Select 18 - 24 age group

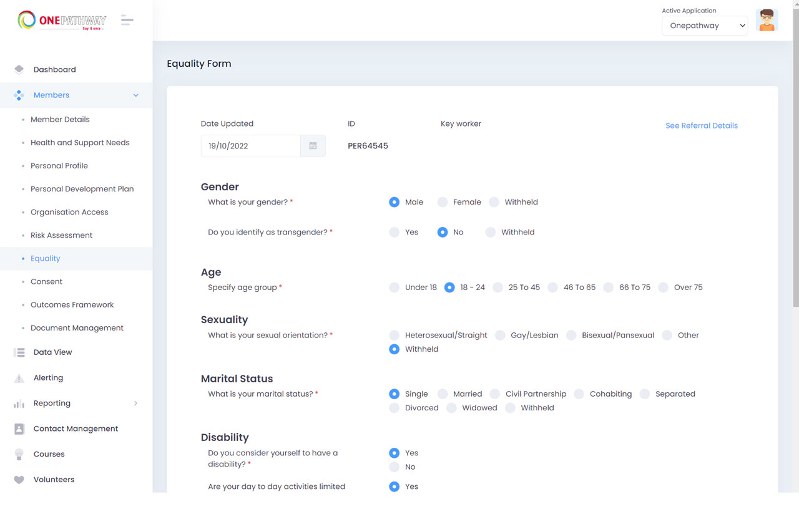(449, 288)
